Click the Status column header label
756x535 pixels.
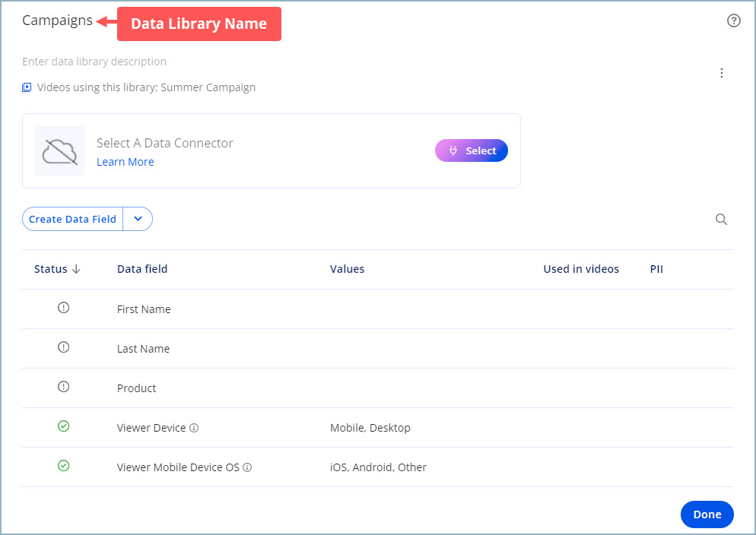click(51, 269)
